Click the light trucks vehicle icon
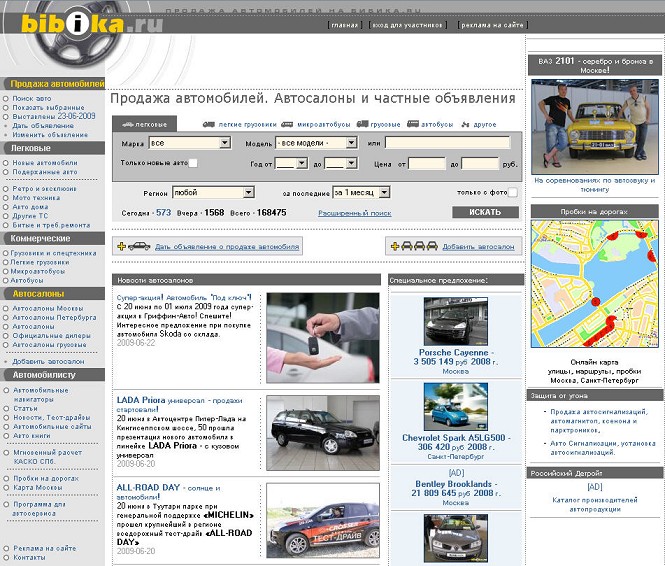 (209, 124)
